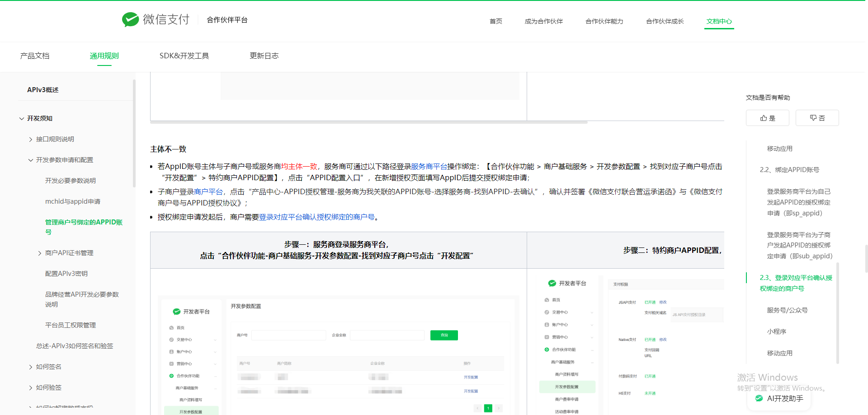Click the page scrollbar on the right edge
Image resolution: width=868 pixels, height=415 pixels.
[866, 259]
